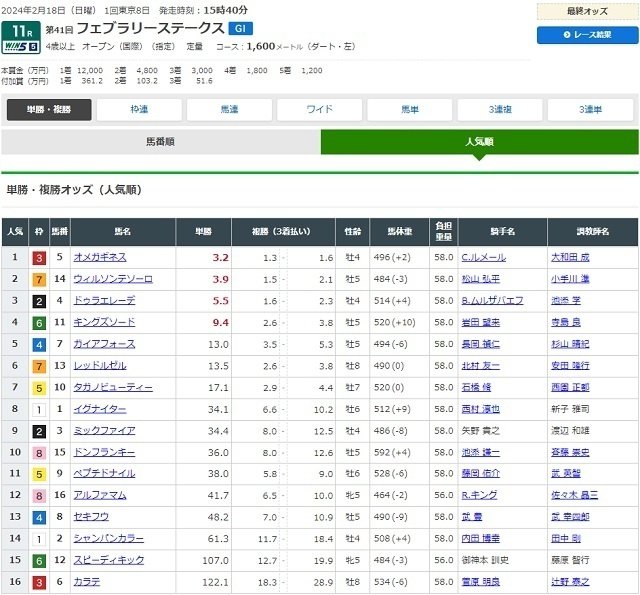Click the WIN5 race badge icon
Screen dimensions: 640x595
pyautogui.click(x=21, y=47)
